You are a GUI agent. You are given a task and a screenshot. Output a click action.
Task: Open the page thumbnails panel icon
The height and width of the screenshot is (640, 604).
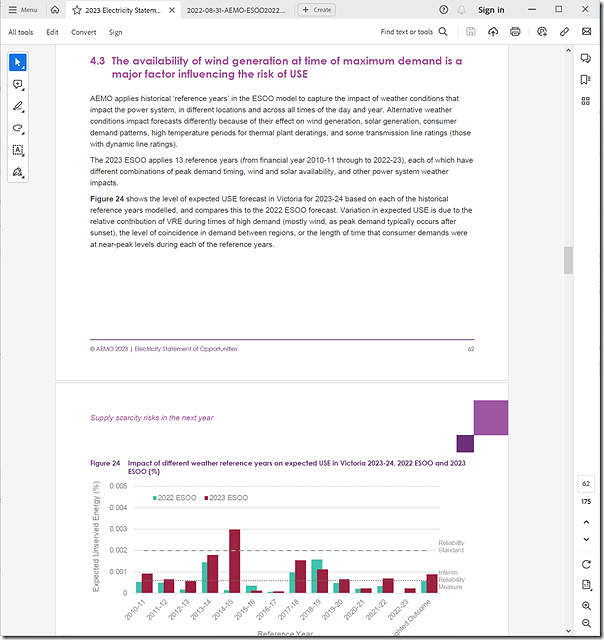click(586, 101)
